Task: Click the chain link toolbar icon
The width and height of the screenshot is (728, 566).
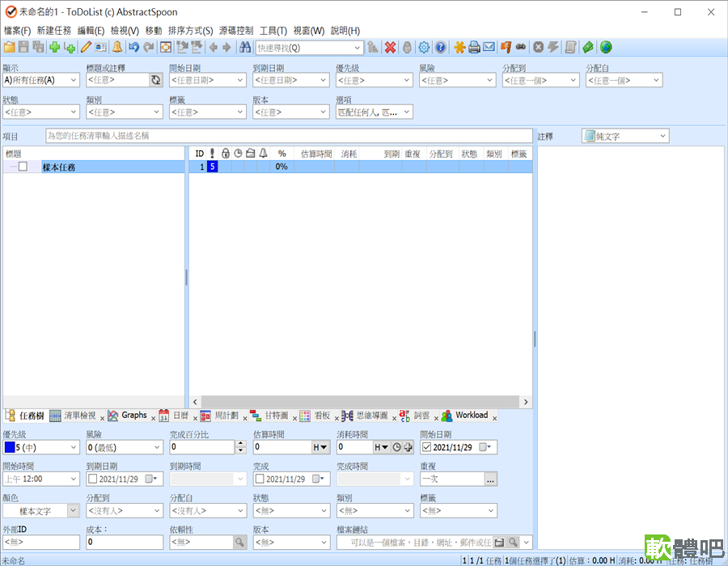Action: [521, 48]
